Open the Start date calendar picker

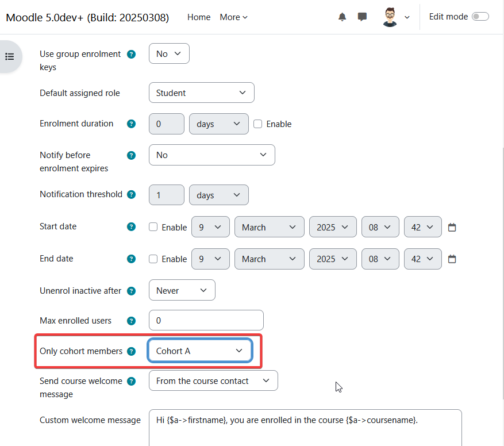pyautogui.click(x=452, y=228)
